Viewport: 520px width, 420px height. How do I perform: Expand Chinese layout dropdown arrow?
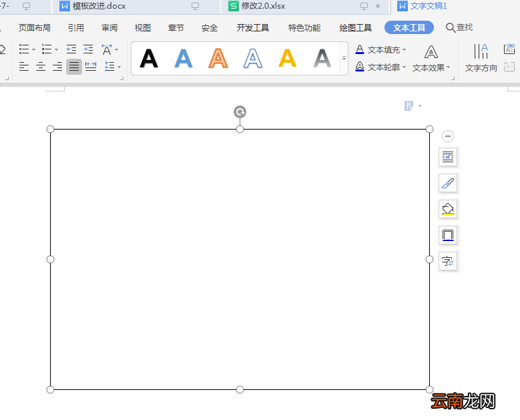[116, 50]
